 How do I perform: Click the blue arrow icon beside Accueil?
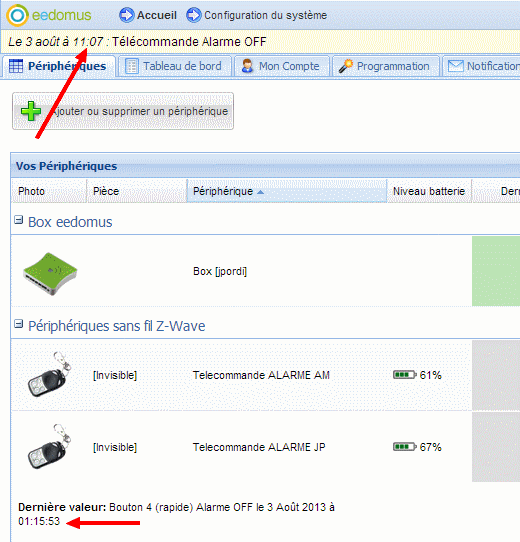127,15
